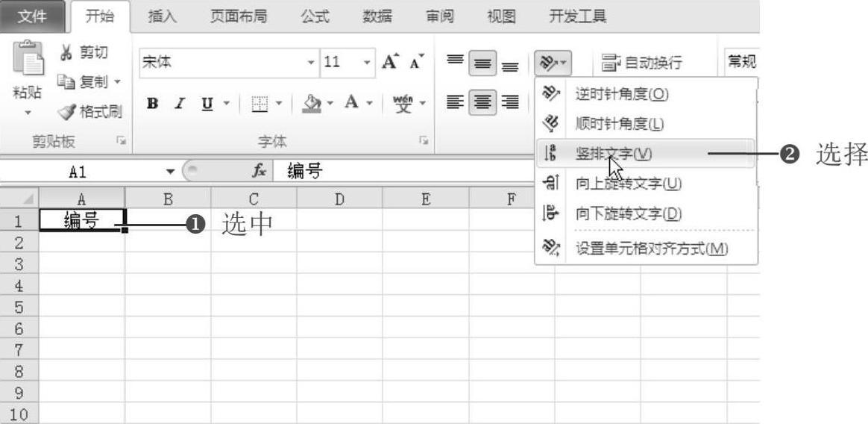The height and width of the screenshot is (424, 868).
Task: Align text left
Action: click(455, 102)
